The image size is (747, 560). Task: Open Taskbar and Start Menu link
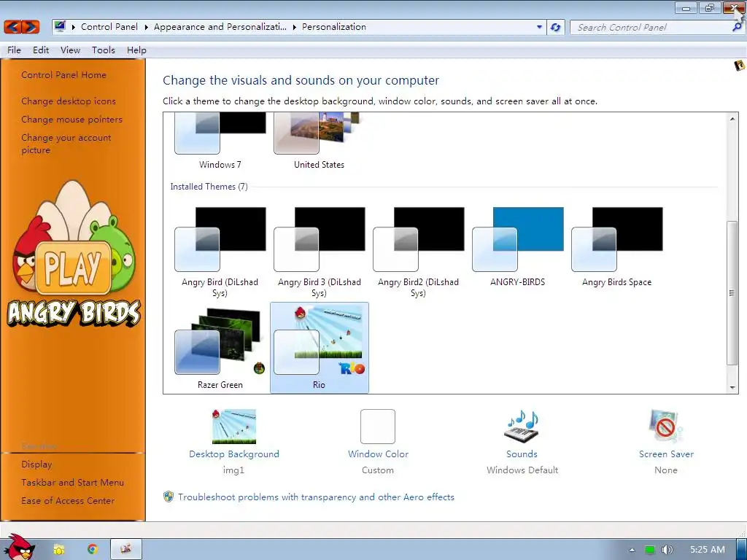coord(72,483)
